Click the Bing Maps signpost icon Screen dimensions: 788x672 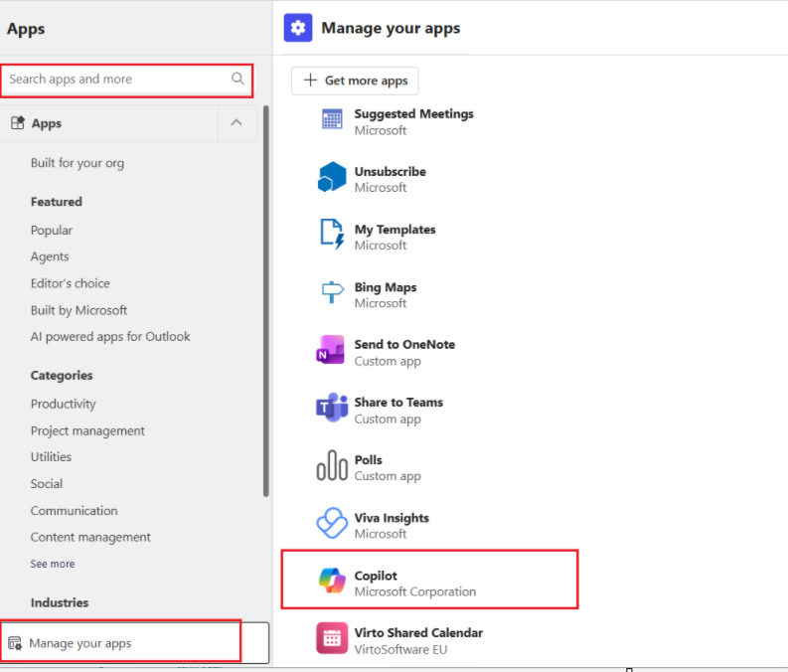click(x=332, y=292)
